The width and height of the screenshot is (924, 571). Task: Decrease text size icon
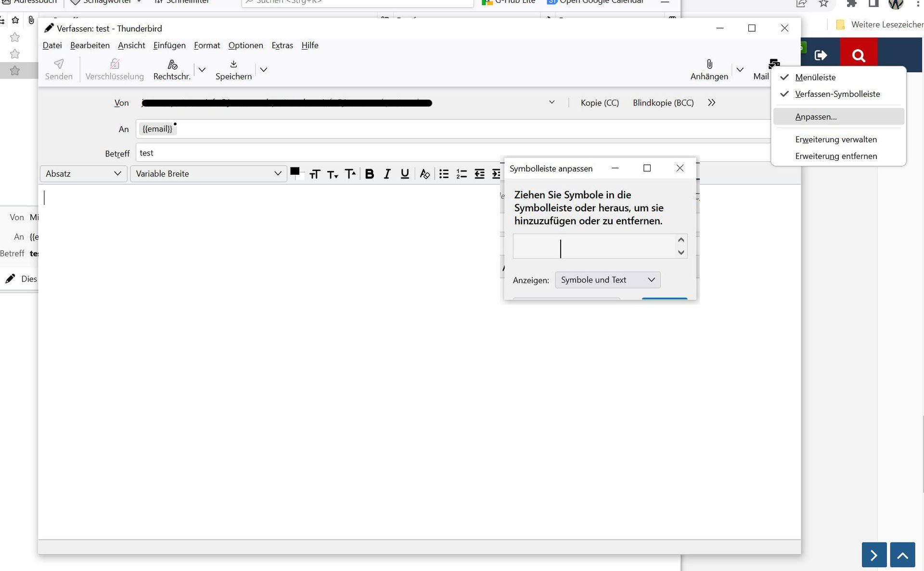pos(333,174)
